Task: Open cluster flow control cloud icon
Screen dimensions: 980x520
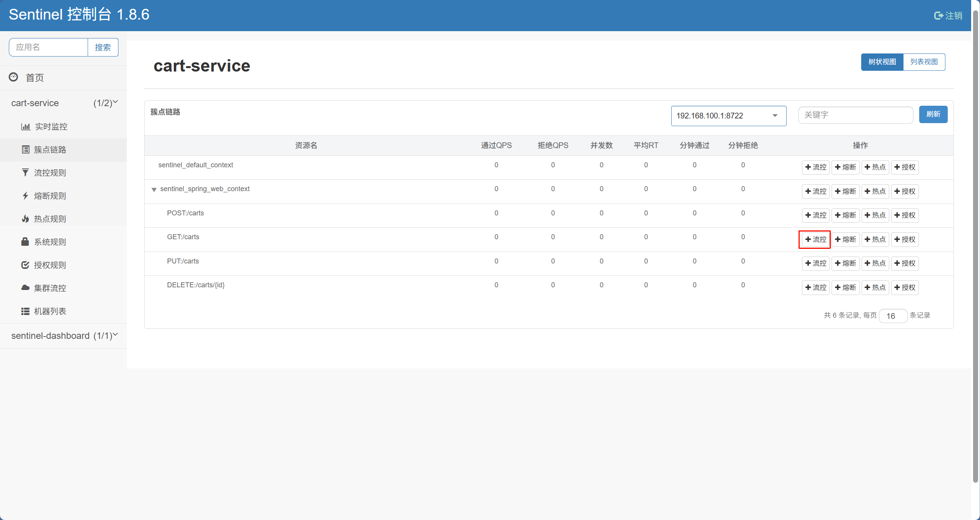Action: pos(25,288)
